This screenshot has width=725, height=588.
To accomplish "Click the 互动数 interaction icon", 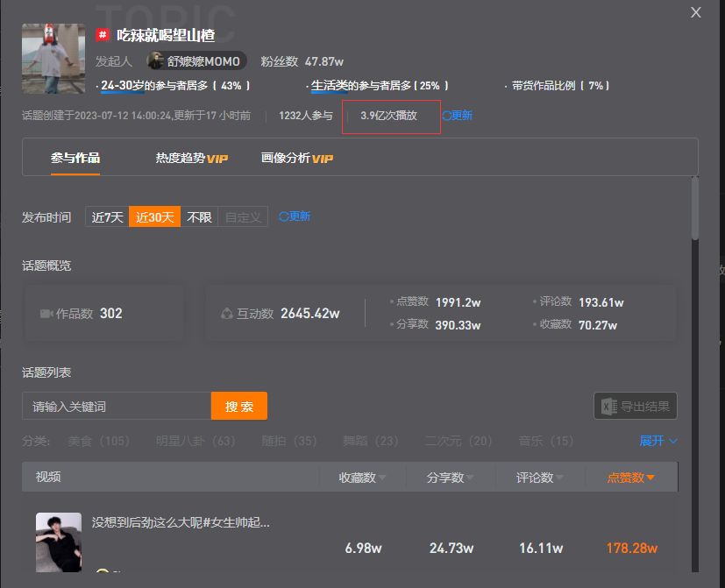I will tap(226, 314).
